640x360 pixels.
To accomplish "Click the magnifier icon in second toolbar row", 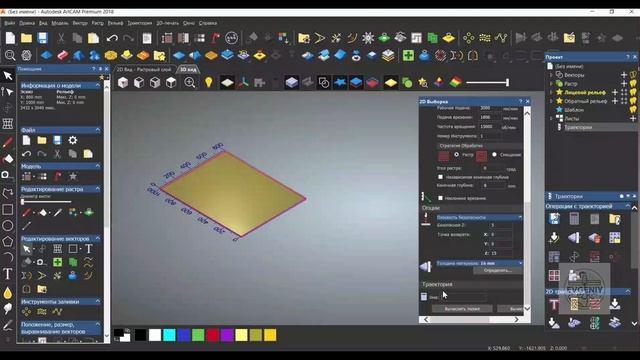I will [x=10, y=55].
